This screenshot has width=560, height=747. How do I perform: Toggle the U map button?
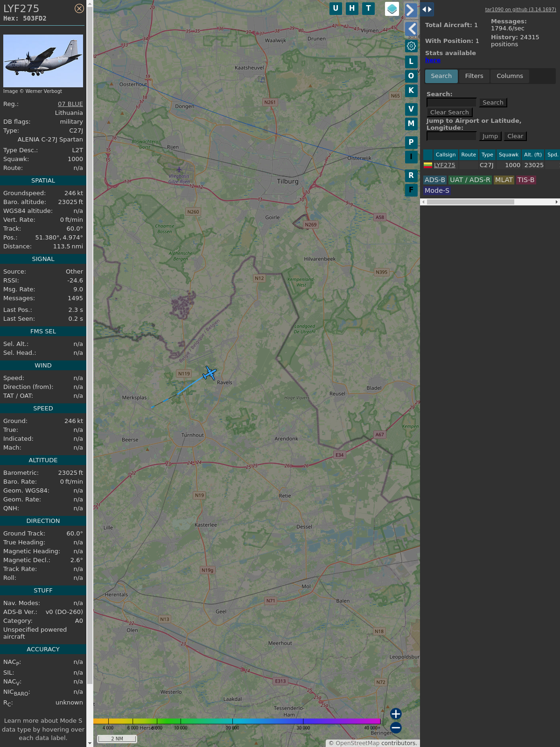point(336,8)
